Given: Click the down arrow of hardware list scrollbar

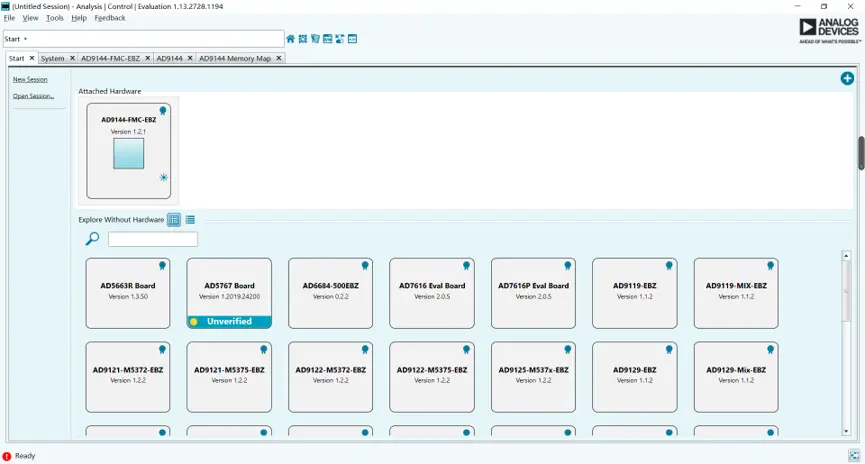Looking at the screenshot, I should [x=846, y=431].
